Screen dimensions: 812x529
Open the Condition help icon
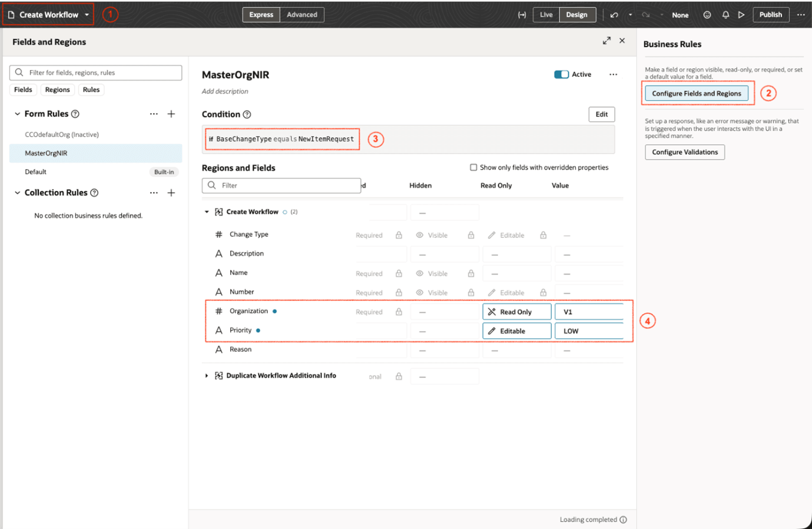[x=247, y=114]
